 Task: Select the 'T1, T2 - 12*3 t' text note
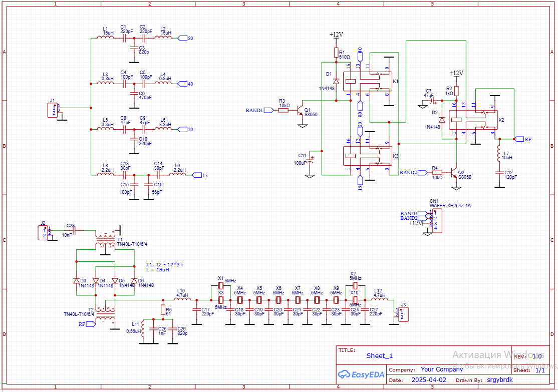[x=165, y=264]
